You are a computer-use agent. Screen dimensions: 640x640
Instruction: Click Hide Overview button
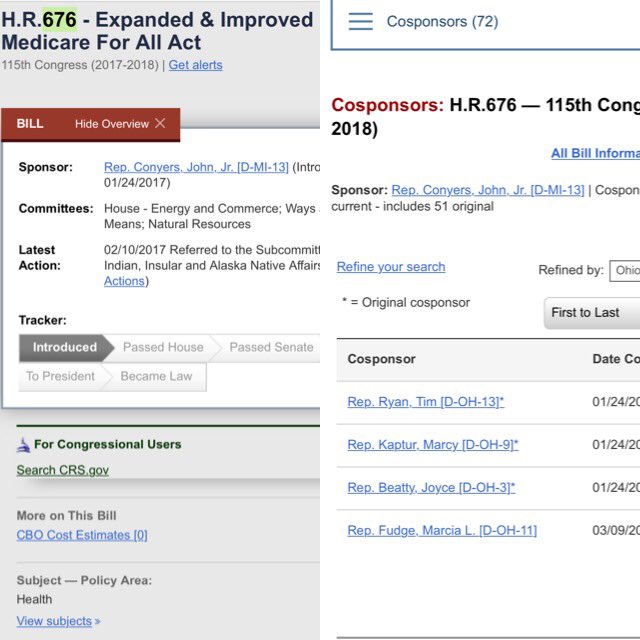pos(120,124)
